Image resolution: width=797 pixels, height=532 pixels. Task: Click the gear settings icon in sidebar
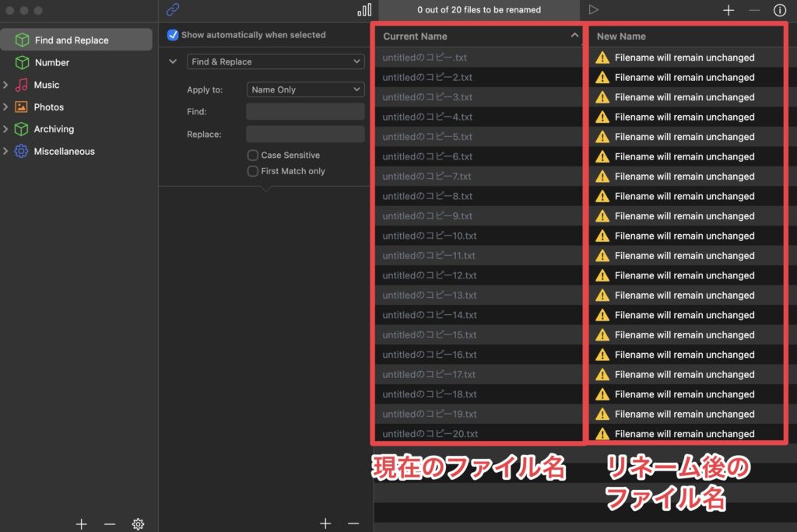coord(138,524)
